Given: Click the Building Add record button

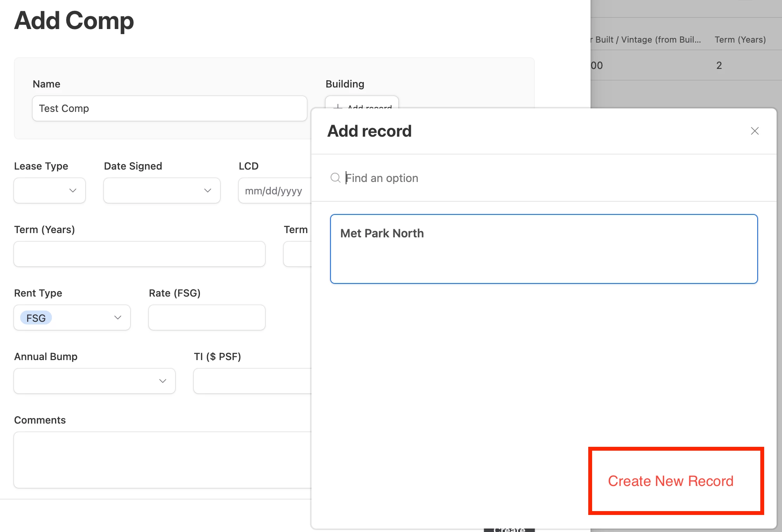Looking at the screenshot, I should tap(362, 103).
